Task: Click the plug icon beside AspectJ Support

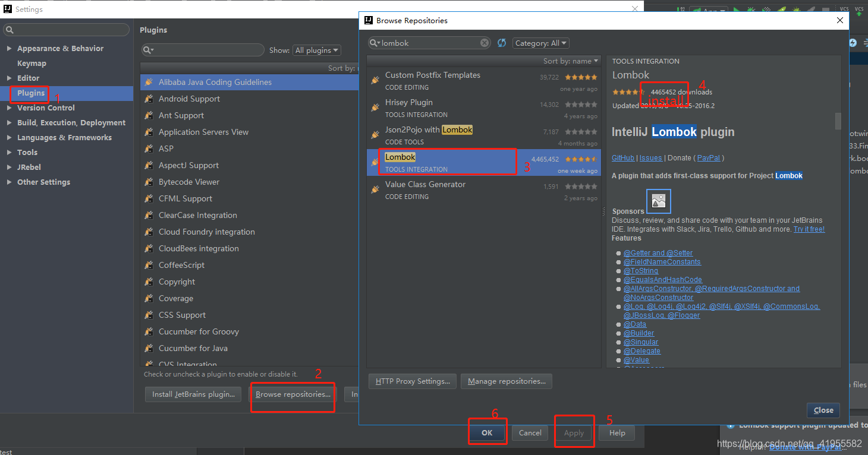Action: click(x=149, y=165)
